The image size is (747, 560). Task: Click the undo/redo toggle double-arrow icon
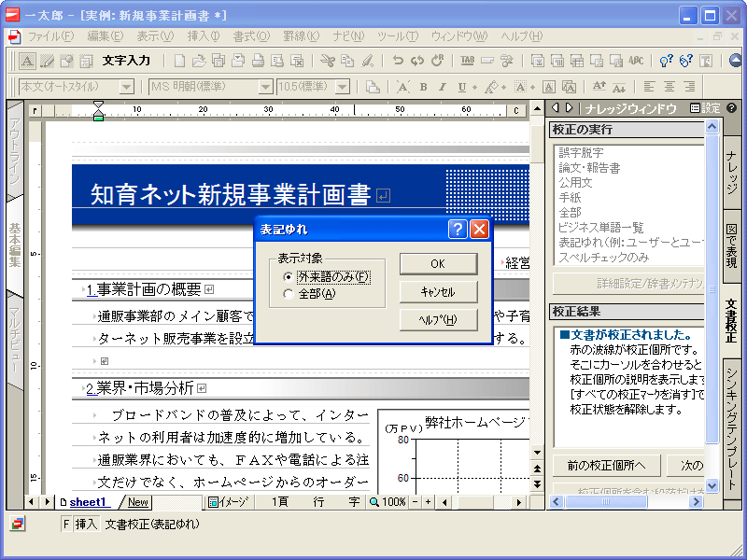[417, 61]
